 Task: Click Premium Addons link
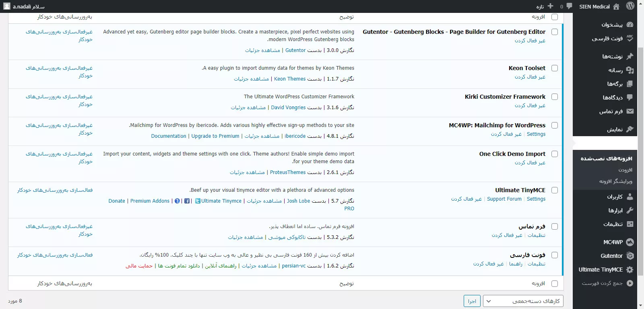click(150, 201)
